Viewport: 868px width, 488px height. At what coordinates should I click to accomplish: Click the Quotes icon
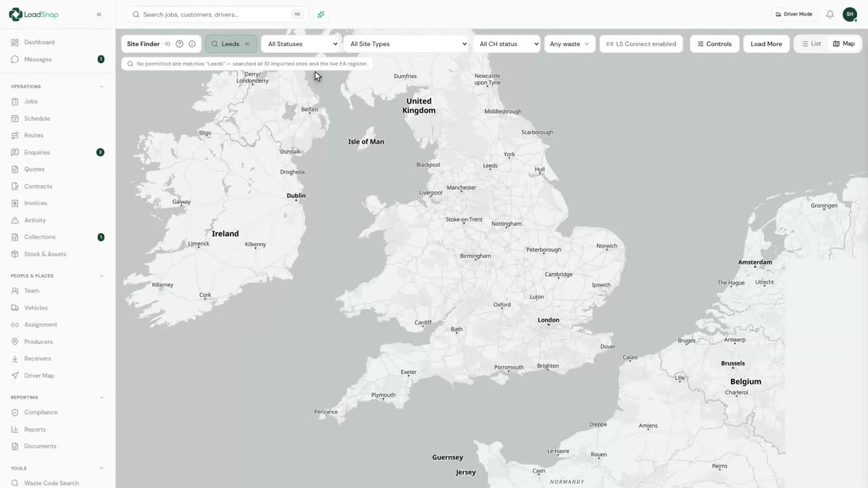tap(15, 169)
